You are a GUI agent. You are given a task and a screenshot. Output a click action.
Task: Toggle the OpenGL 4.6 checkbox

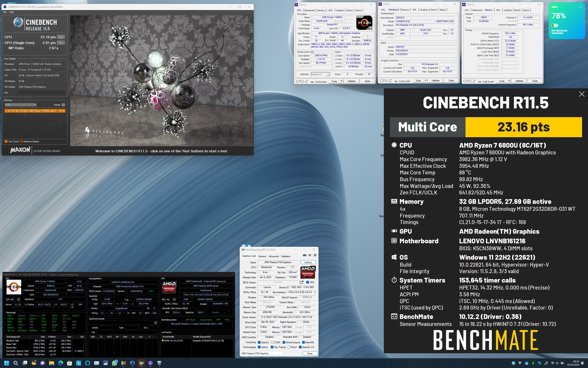point(300,347)
